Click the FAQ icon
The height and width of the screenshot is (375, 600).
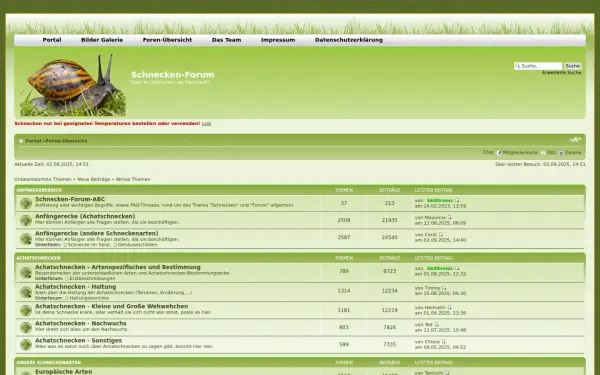[543, 153]
